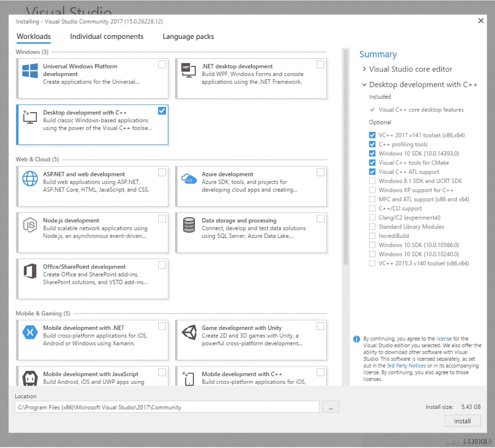Check Mobile development with .NET workload
The image size is (495, 448).
pyautogui.click(x=162, y=326)
